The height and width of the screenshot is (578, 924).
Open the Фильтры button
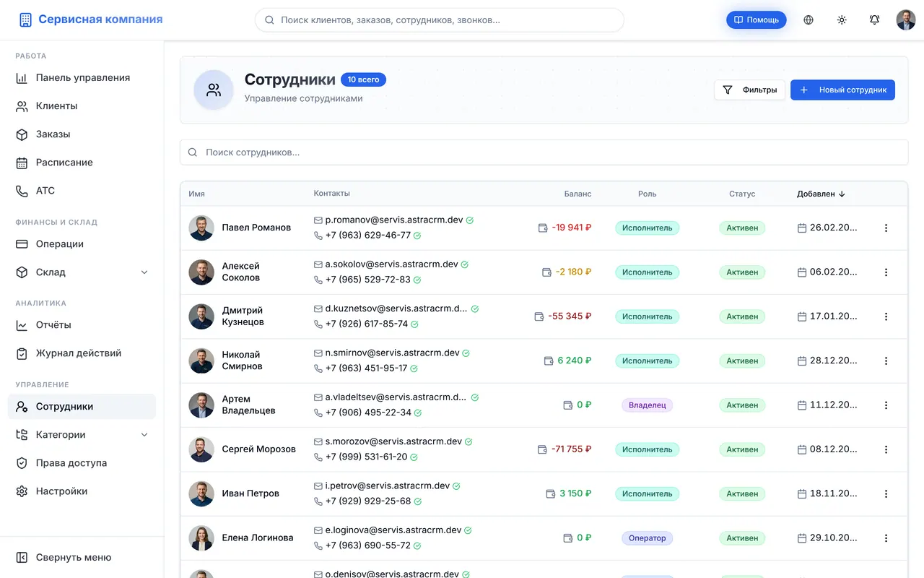point(749,90)
